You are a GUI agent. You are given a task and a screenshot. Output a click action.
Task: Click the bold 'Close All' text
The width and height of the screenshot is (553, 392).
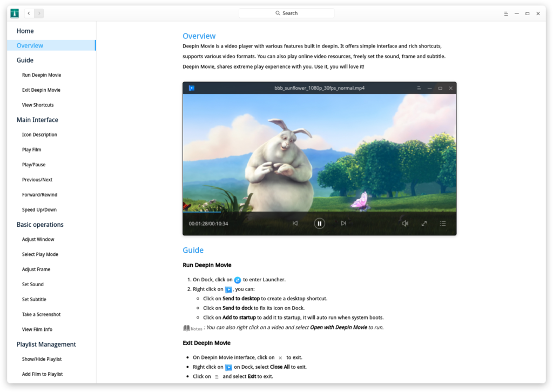point(280,367)
